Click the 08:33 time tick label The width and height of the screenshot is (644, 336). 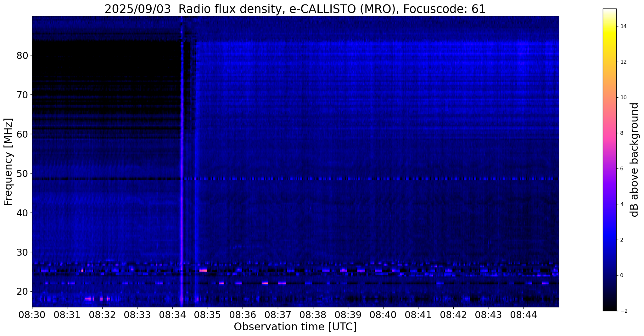pyautogui.click(x=137, y=315)
